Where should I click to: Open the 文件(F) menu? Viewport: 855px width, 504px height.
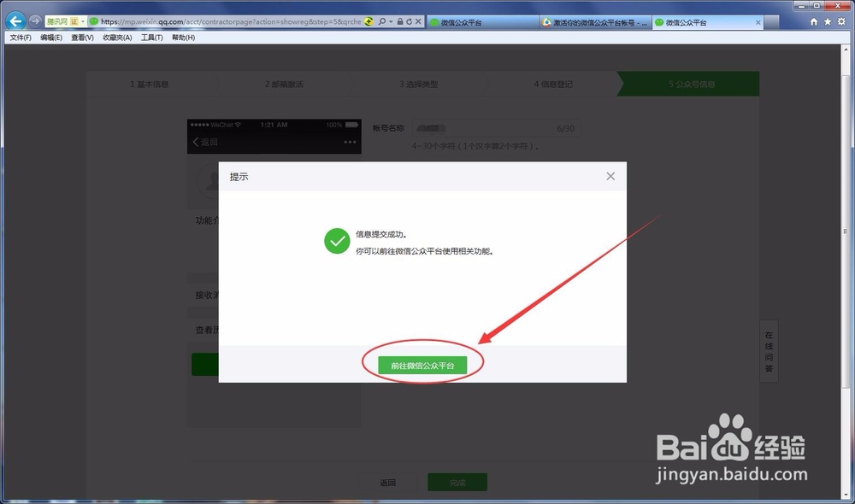tap(21, 38)
